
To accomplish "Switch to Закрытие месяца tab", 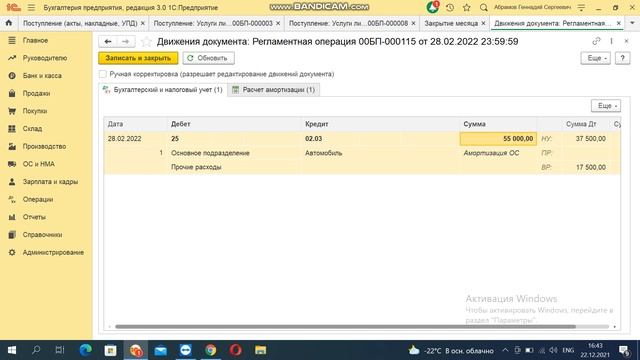I will click(451, 23).
